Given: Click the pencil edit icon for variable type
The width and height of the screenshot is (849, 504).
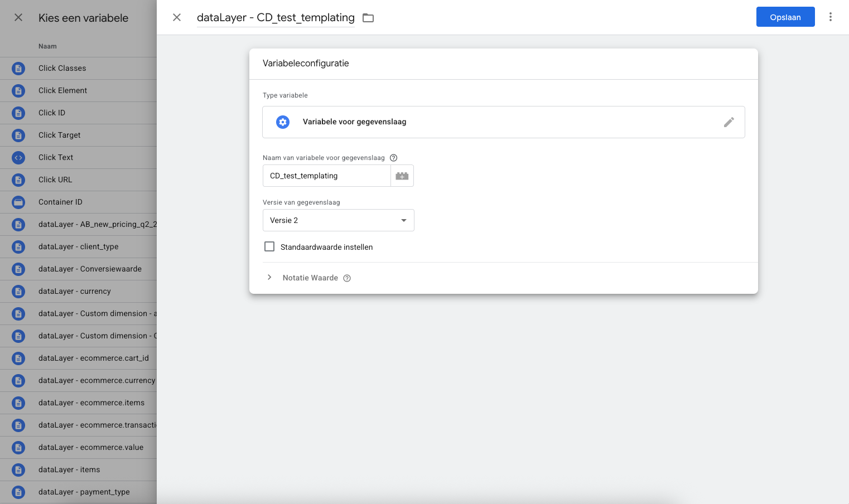Looking at the screenshot, I should [x=729, y=122].
